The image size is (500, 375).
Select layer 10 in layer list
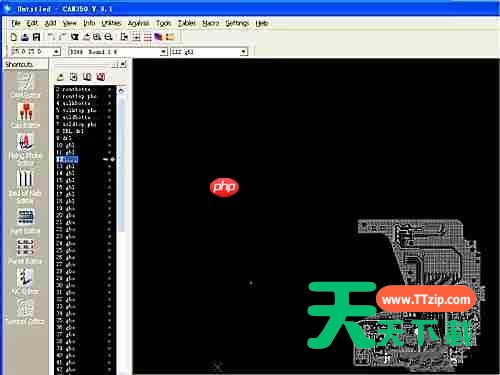[x=85, y=145]
